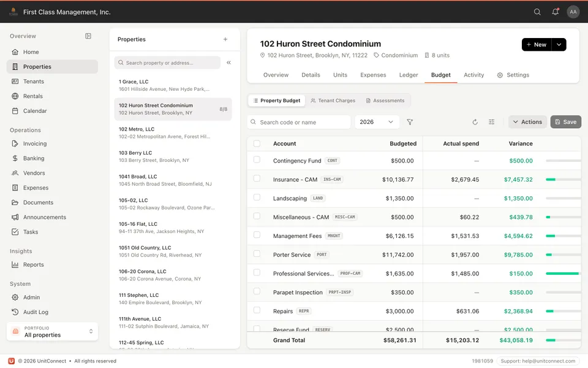Show Tenant Charges sub-tab

[x=333, y=101]
